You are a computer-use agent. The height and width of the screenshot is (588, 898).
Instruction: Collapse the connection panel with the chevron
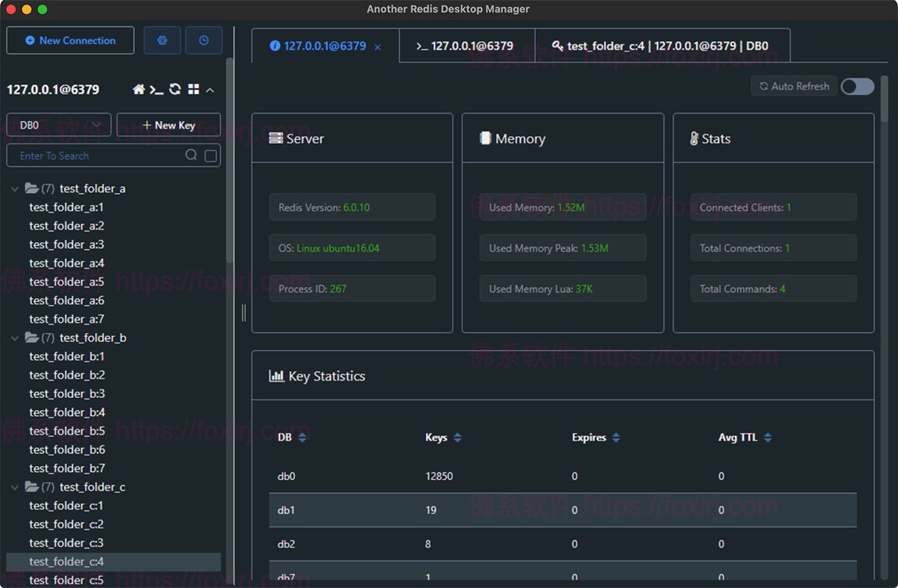point(210,90)
